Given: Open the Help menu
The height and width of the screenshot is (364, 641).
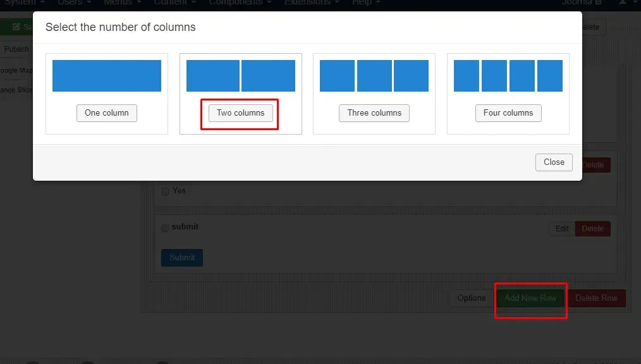Looking at the screenshot, I should pos(366,3).
